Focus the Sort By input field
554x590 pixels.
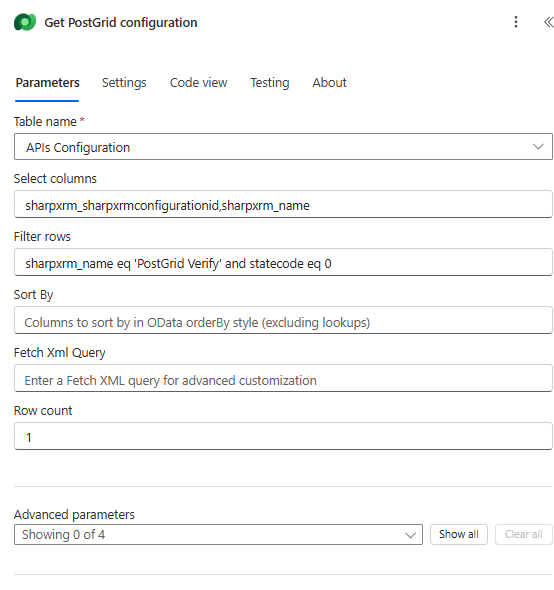click(283, 320)
